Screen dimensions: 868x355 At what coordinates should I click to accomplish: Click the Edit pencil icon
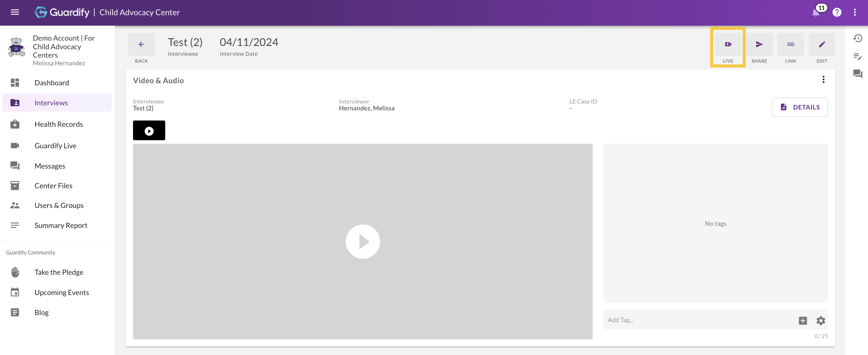point(822,44)
